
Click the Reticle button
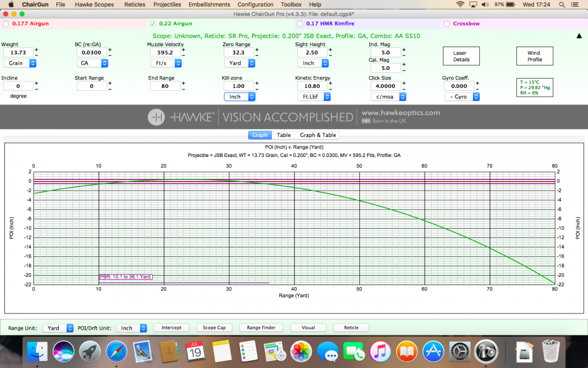(x=351, y=328)
